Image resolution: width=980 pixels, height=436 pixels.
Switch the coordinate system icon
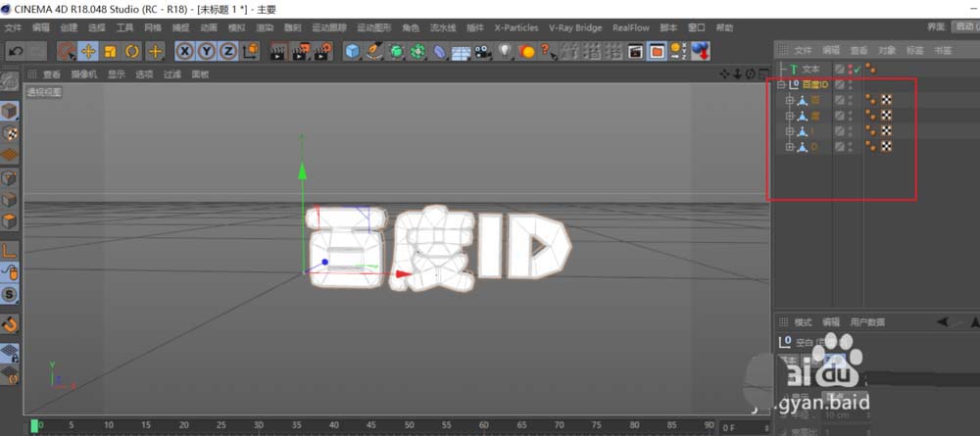[x=250, y=51]
